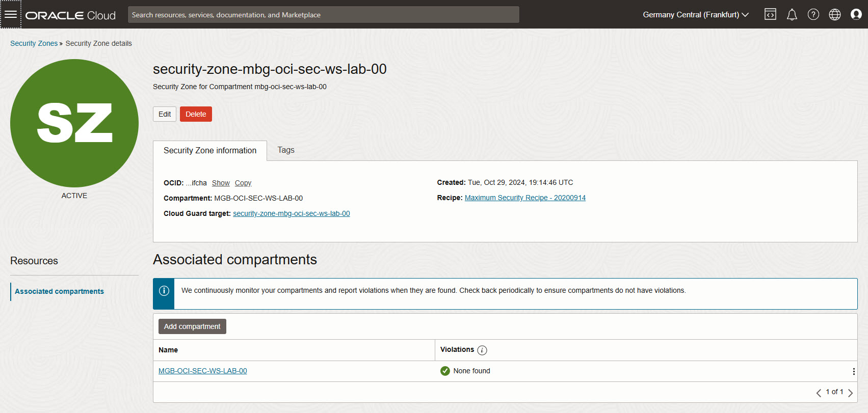The height and width of the screenshot is (413, 868).
Task: Click the Associated compartments section heading
Action: point(235,260)
